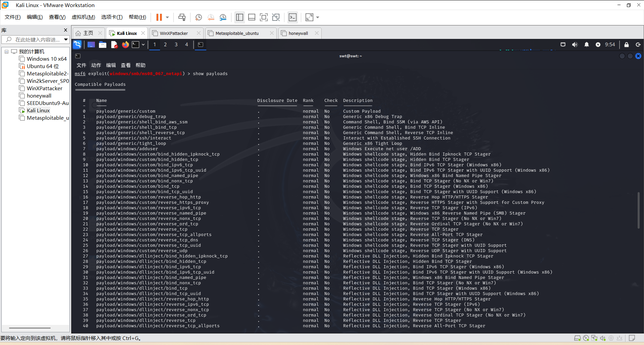The image size is (644, 345).
Task: Select Kali Linux in the library tree
Action: pos(38,110)
